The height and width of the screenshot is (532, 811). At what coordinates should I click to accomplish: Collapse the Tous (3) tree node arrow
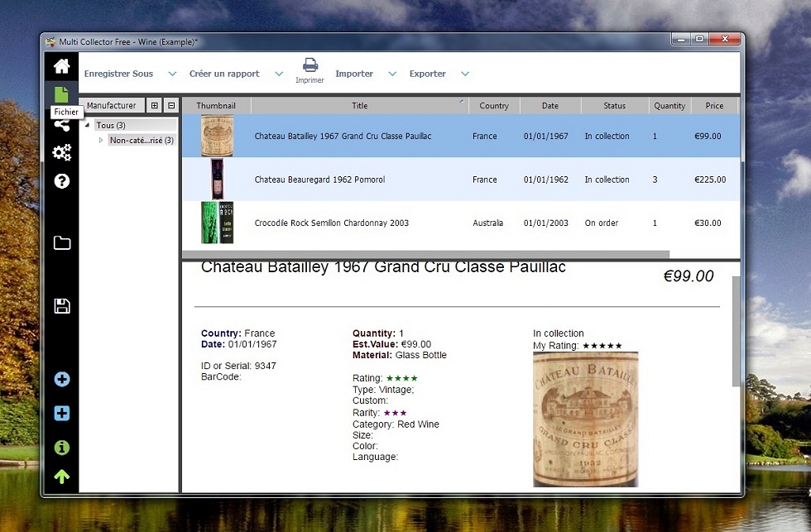pyautogui.click(x=88, y=125)
